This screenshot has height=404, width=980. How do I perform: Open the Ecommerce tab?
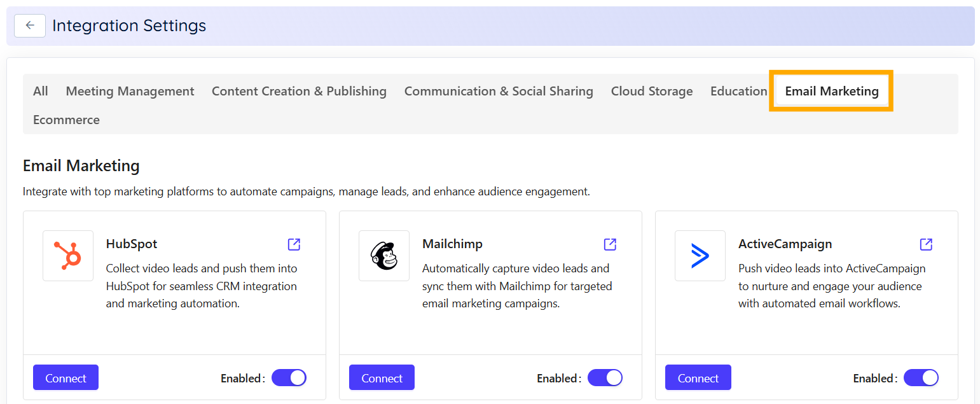(66, 119)
